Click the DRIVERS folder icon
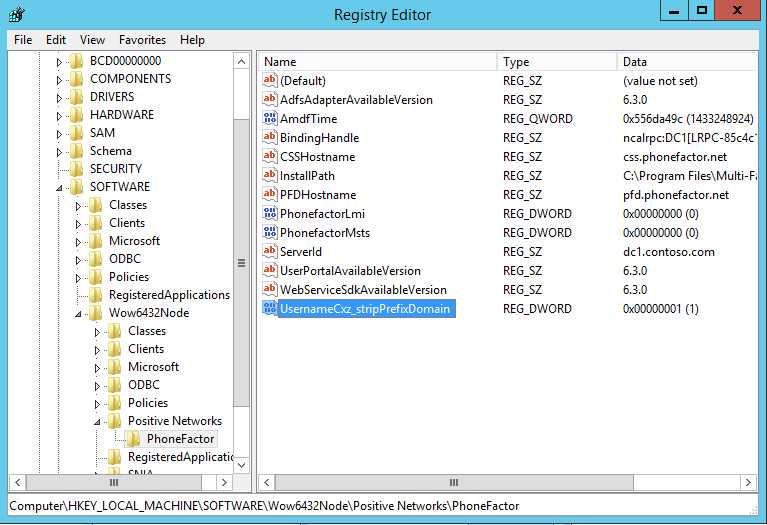 pos(76,97)
